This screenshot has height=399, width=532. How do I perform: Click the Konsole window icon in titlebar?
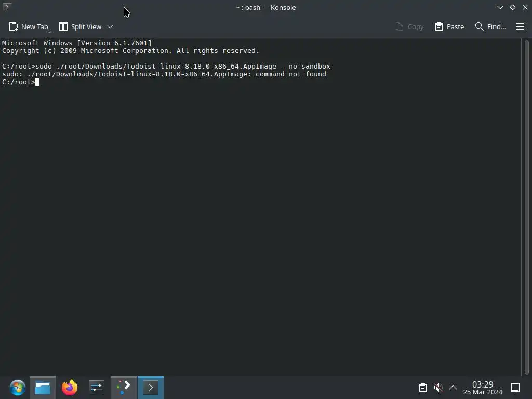[7, 7]
